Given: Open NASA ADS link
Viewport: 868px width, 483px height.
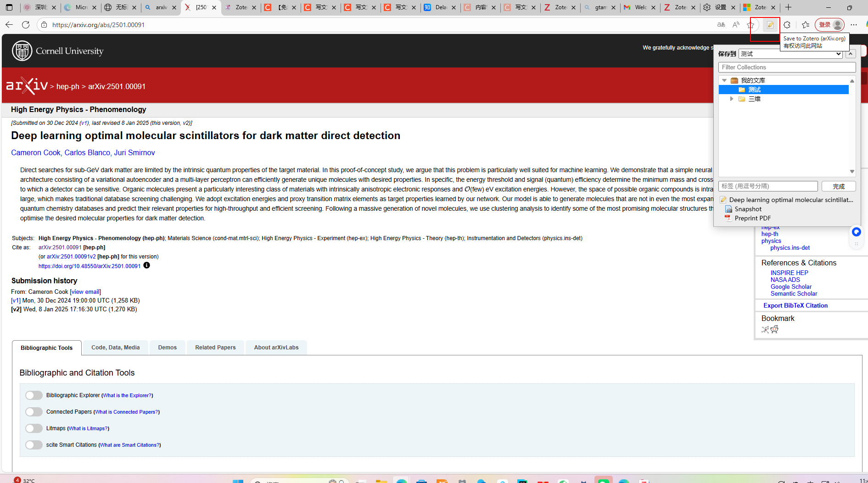Looking at the screenshot, I should pos(785,280).
